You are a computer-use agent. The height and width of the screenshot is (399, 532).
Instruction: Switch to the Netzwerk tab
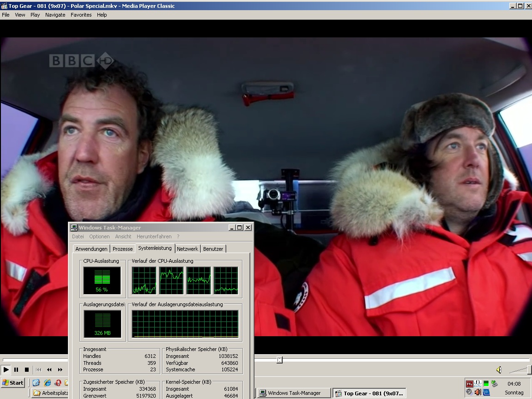[187, 249]
